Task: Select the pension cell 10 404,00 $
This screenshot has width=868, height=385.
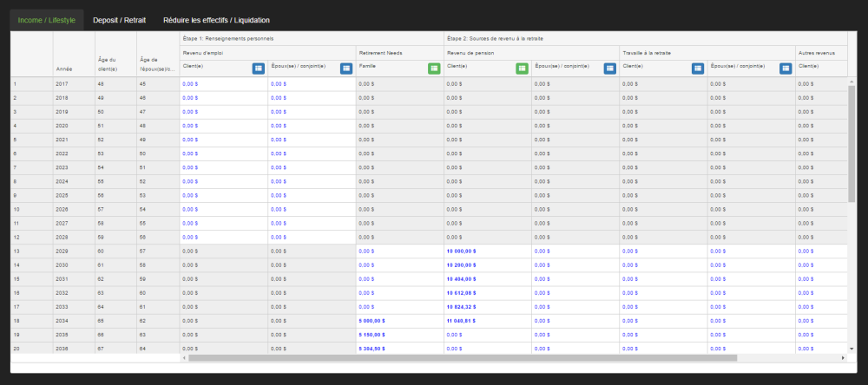Action: tap(488, 279)
